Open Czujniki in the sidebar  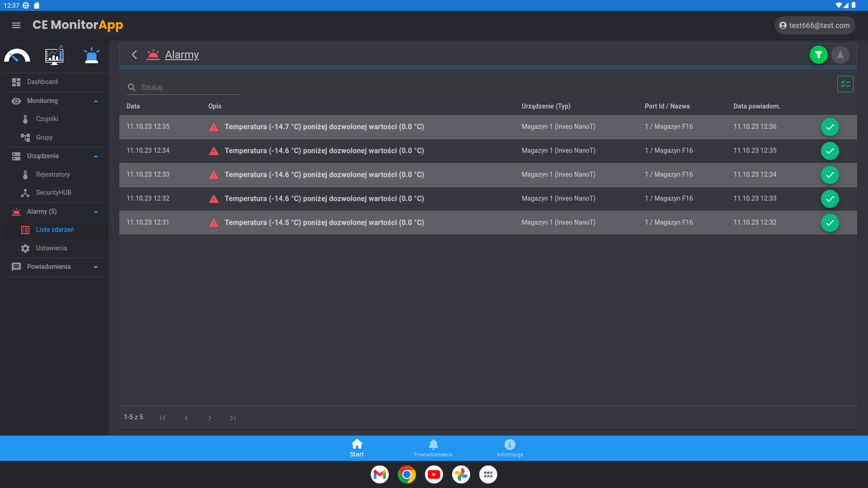click(x=56, y=119)
